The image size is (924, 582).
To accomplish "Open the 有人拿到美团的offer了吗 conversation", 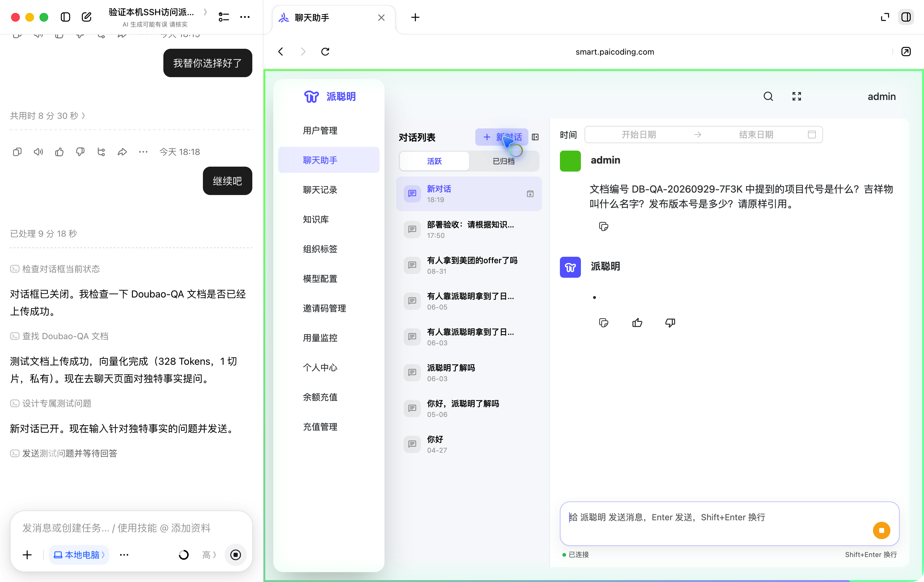I will pyautogui.click(x=468, y=265).
